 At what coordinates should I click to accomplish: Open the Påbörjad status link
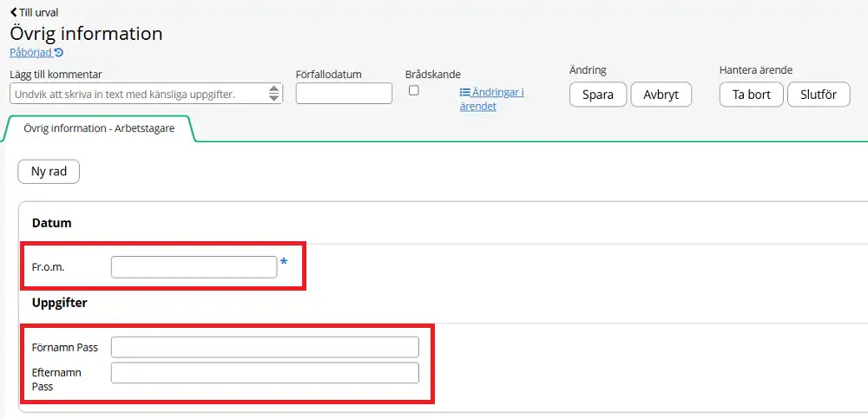pyautogui.click(x=30, y=52)
